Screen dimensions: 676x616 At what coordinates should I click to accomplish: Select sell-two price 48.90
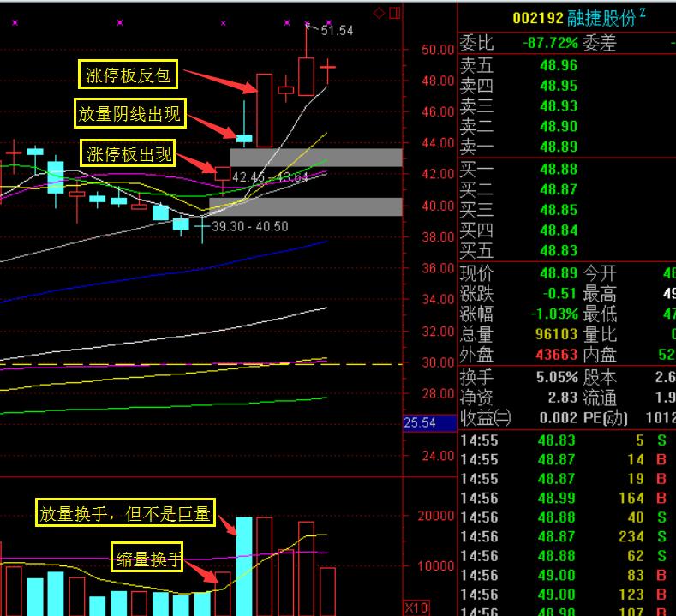[559, 126]
